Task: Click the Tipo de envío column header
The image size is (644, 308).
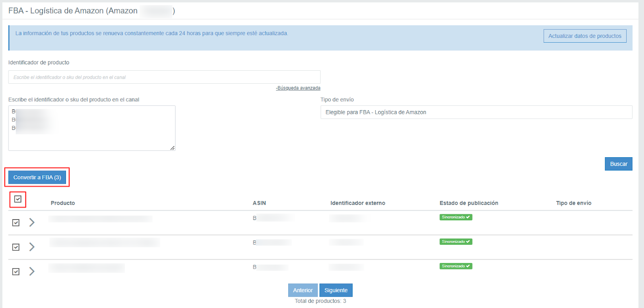Action: 574,203
